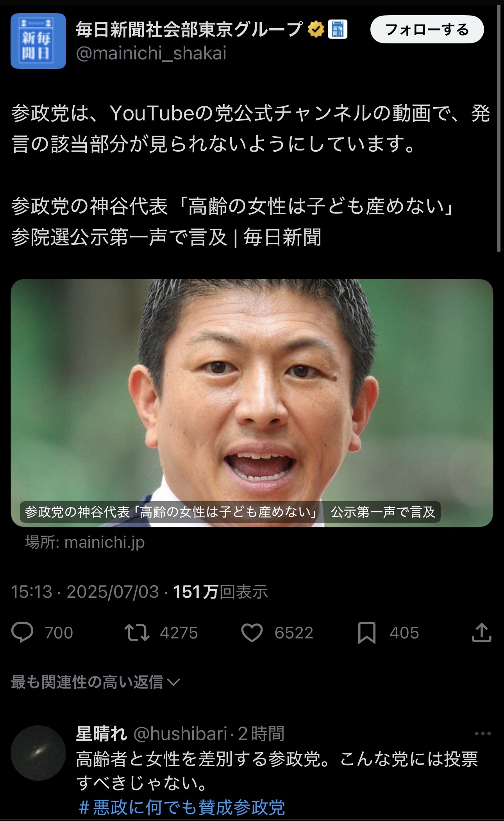View the 151万回表示 view count
This screenshot has width=504, height=821.
[220, 592]
